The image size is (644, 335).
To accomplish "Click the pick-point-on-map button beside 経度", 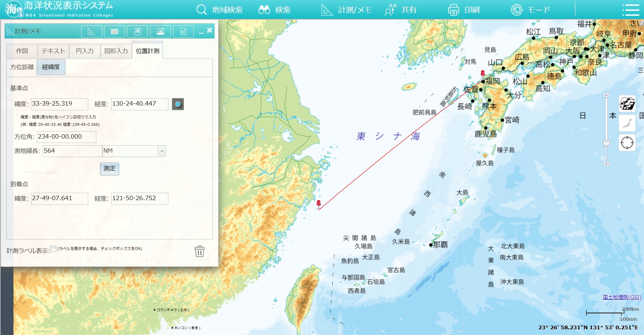I will 178,104.
